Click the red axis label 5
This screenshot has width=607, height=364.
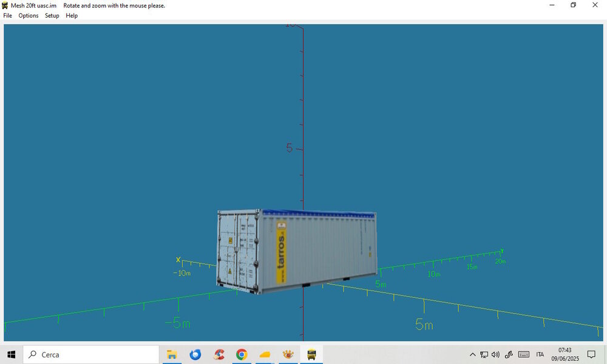[289, 148]
